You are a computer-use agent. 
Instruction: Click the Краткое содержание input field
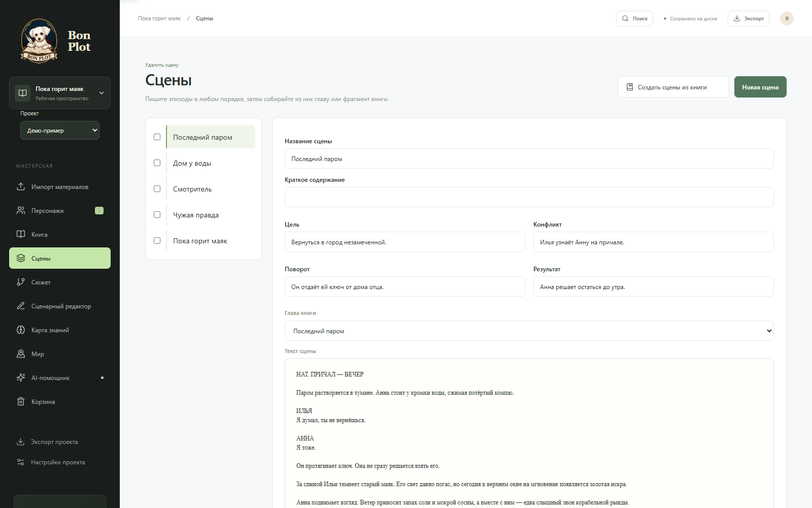529,197
